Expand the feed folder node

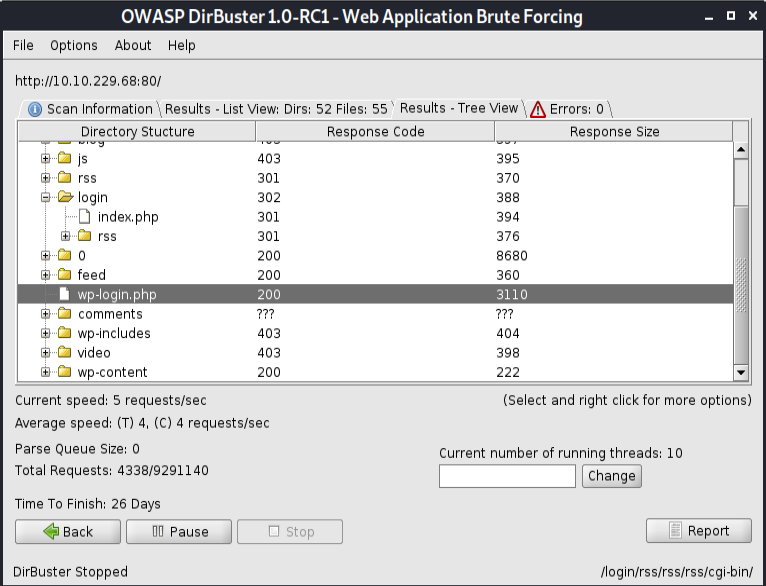[x=45, y=275]
